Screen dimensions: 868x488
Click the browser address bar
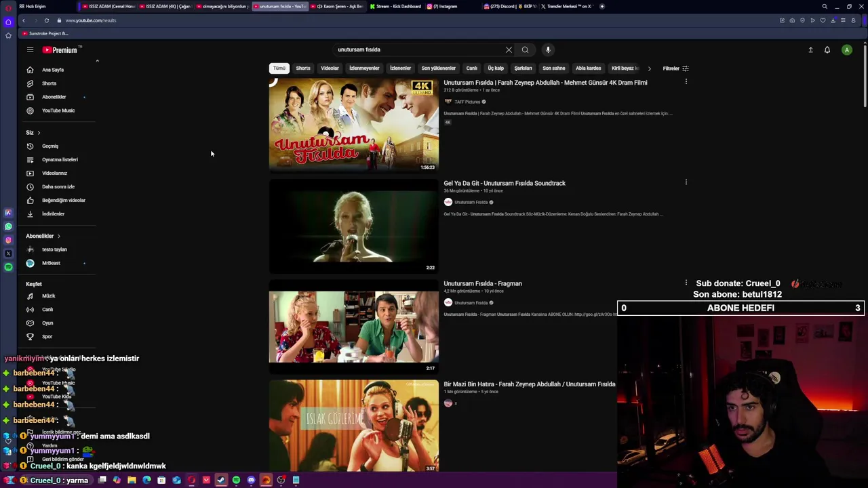click(x=407, y=20)
